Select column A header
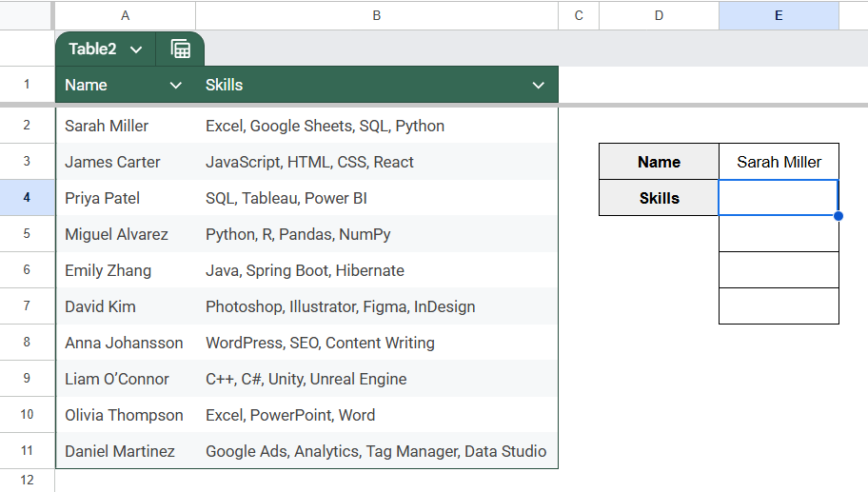868x492 pixels. click(125, 15)
